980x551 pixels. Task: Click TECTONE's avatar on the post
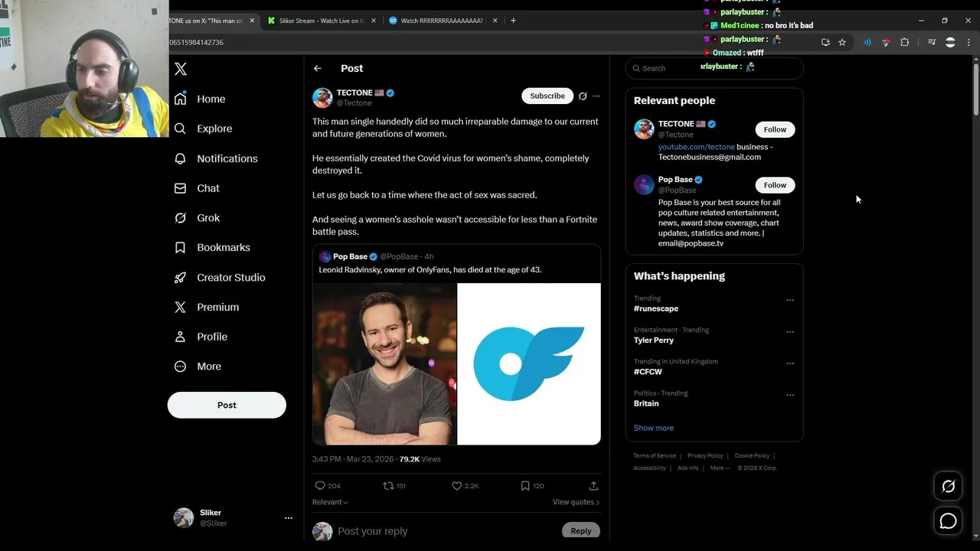[322, 97]
